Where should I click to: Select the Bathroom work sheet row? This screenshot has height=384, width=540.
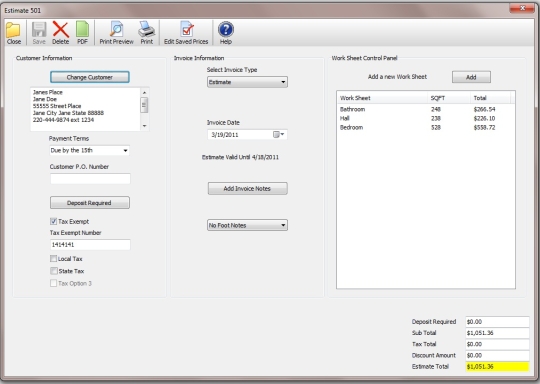(x=426, y=109)
